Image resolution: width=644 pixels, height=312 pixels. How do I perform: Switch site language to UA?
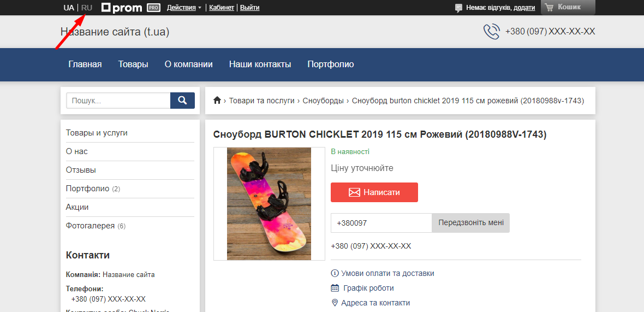[69, 8]
